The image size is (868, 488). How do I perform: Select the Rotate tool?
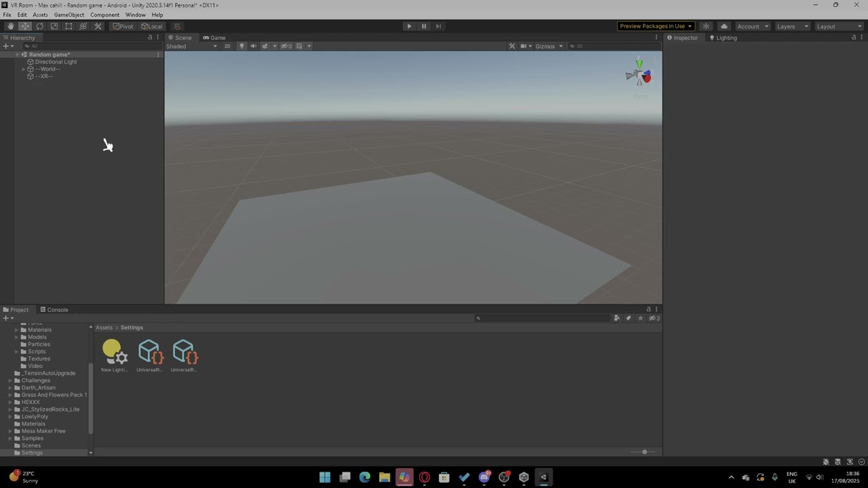(x=39, y=26)
